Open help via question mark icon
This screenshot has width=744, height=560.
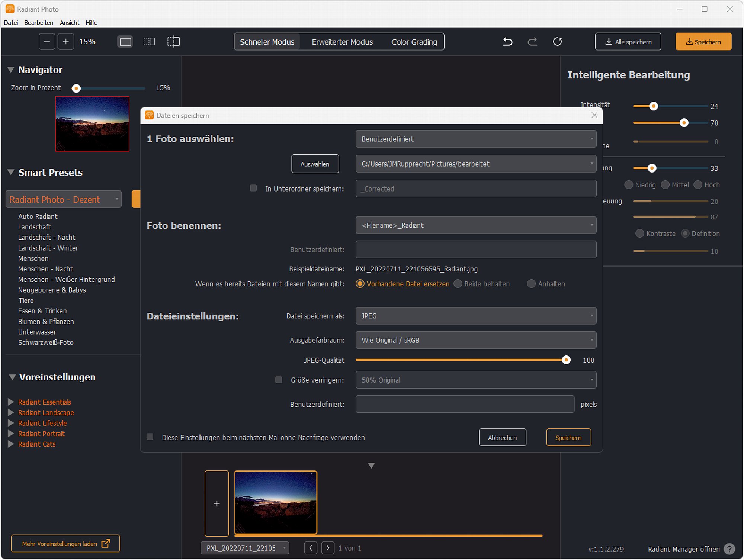pyautogui.click(x=729, y=549)
